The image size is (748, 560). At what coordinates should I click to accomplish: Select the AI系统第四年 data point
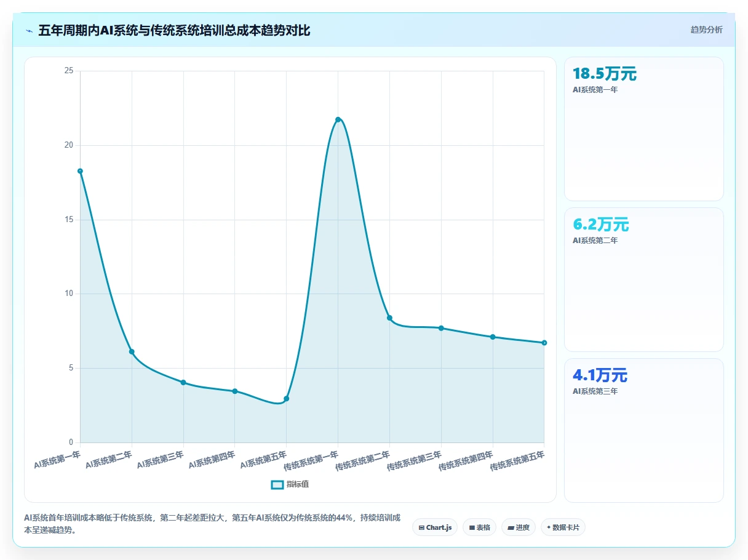(x=235, y=391)
